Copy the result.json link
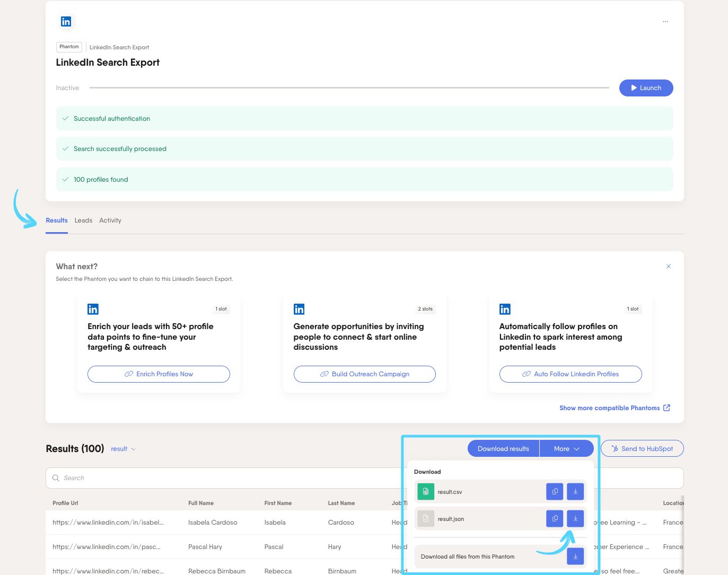 coord(555,518)
